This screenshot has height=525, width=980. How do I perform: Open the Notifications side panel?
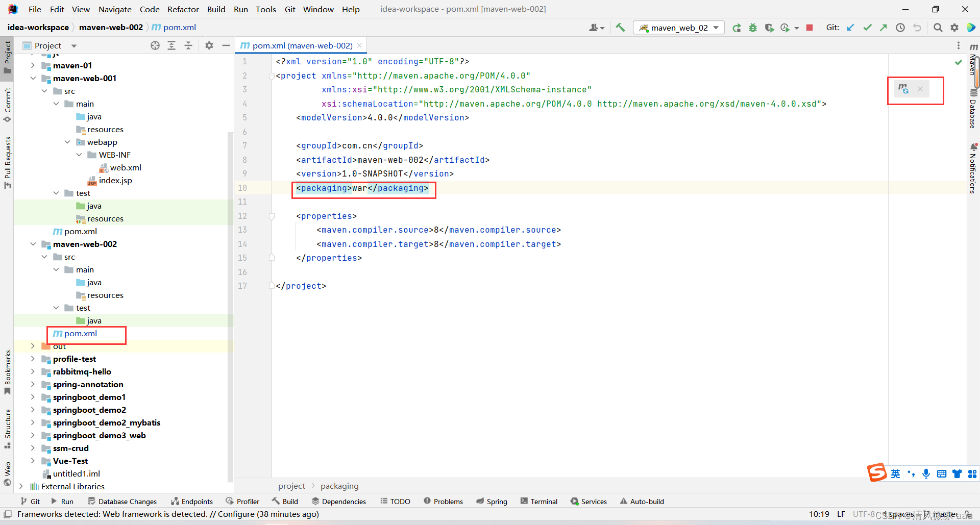[x=973, y=168]
